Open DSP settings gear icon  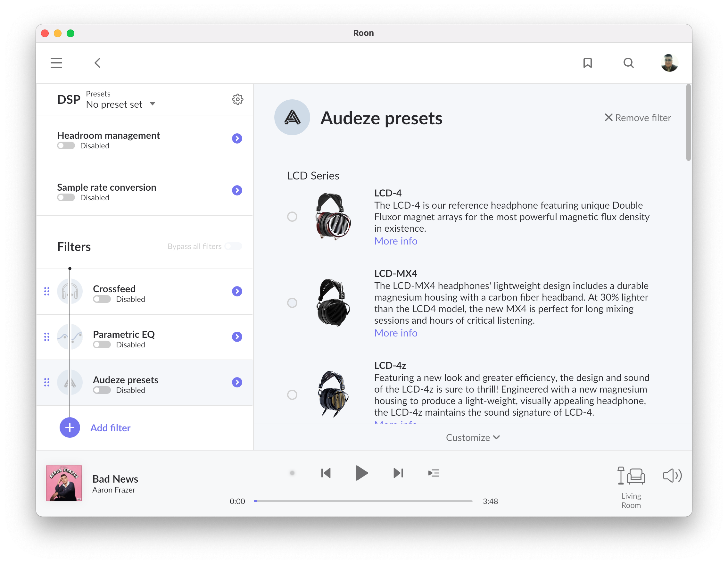pos(237,99)
